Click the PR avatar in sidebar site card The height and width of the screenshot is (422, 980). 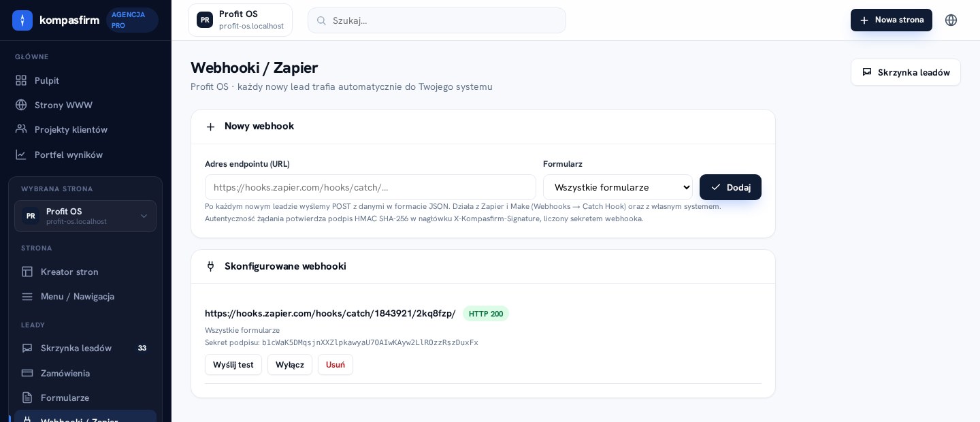[x=31, y=216]
